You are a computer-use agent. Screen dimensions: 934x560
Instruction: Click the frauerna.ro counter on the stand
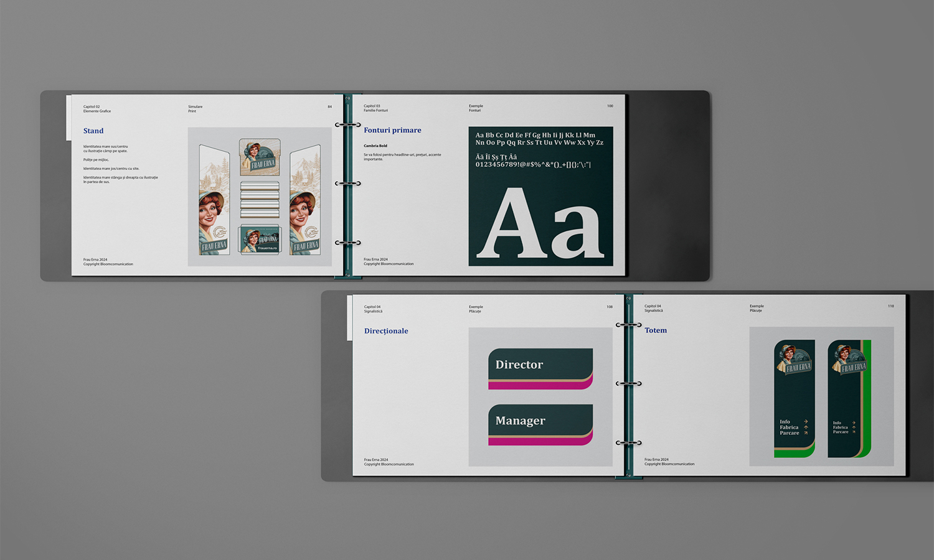click(260, 240)
